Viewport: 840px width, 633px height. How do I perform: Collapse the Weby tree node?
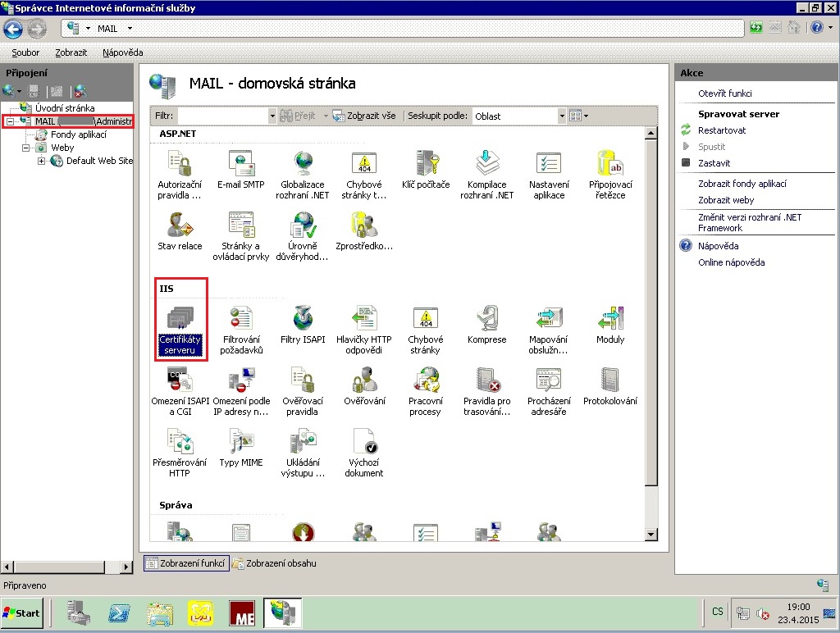26,148
